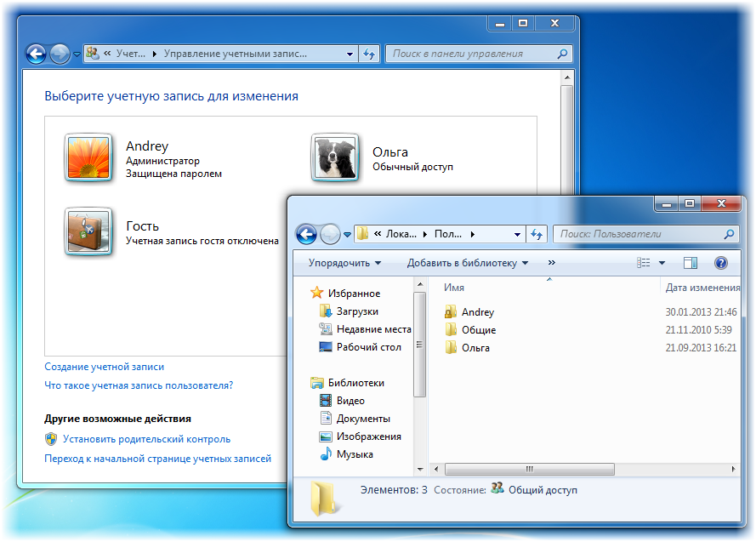
Task: Click star icon next to Избранное
Action: (316, 292)
